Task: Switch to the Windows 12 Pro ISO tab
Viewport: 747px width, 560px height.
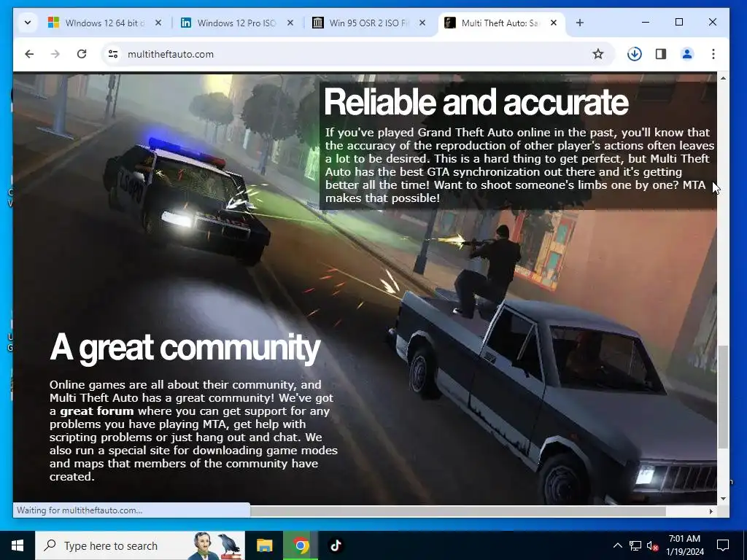Action: 236,23
